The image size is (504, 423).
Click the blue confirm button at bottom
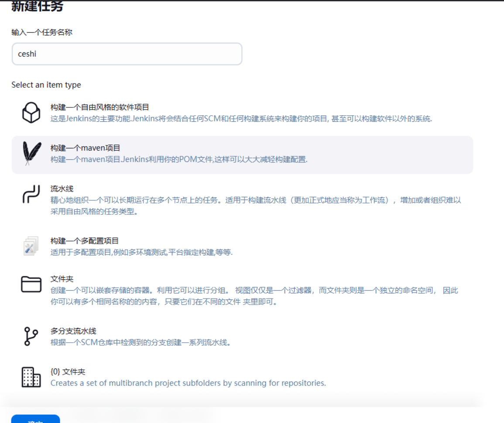coord(36,419)
